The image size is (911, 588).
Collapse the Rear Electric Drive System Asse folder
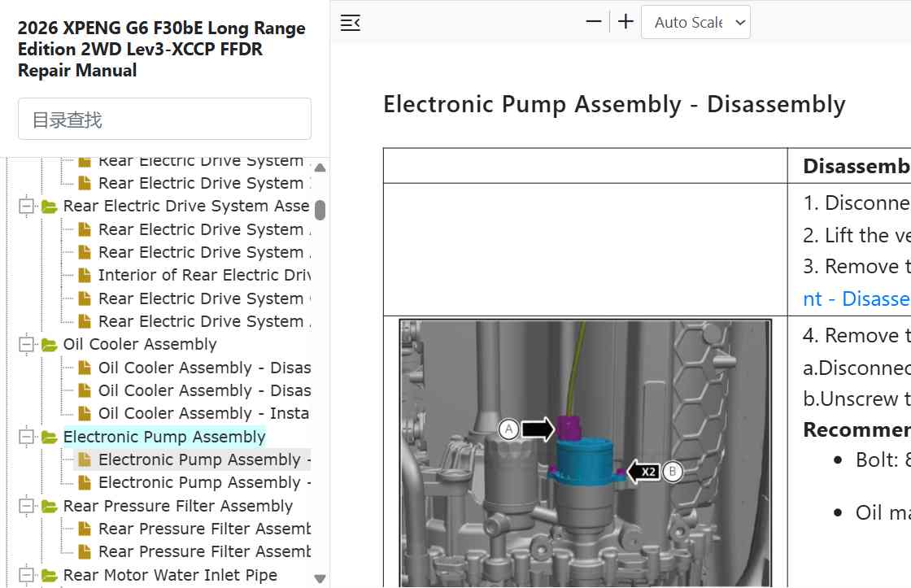tap(26, 206)
